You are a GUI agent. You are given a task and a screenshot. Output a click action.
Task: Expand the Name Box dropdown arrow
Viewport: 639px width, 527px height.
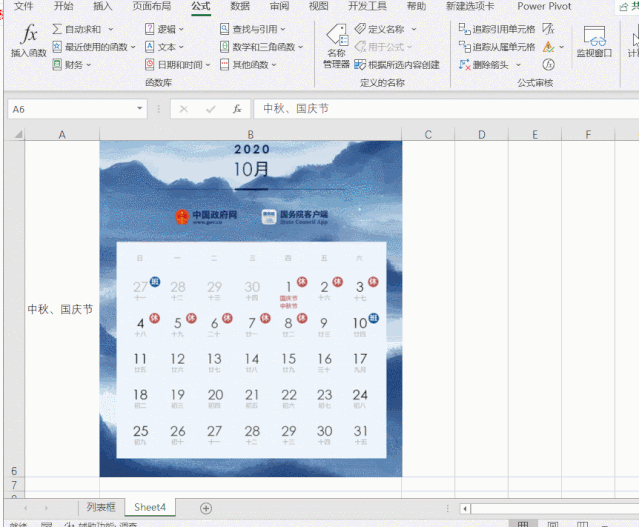pos(139,108)
